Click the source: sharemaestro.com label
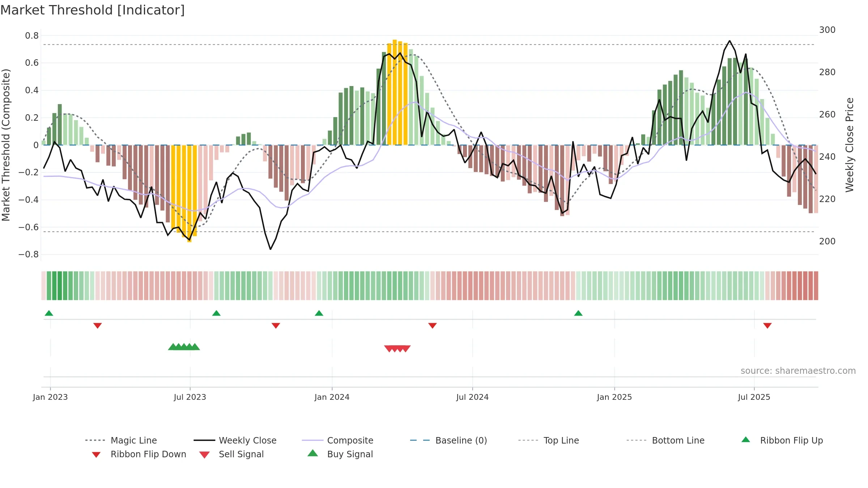 click(798, 371)
